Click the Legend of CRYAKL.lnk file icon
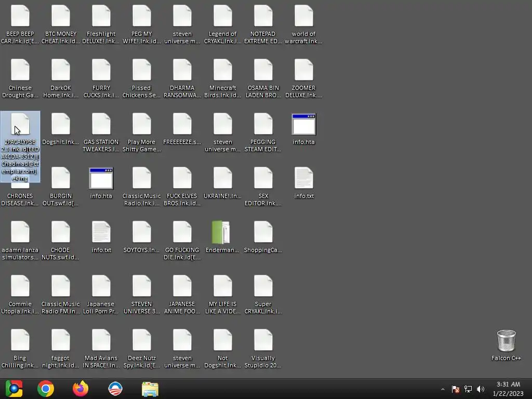The height and width of the screenshot is (399, 532). coord(222,16)
